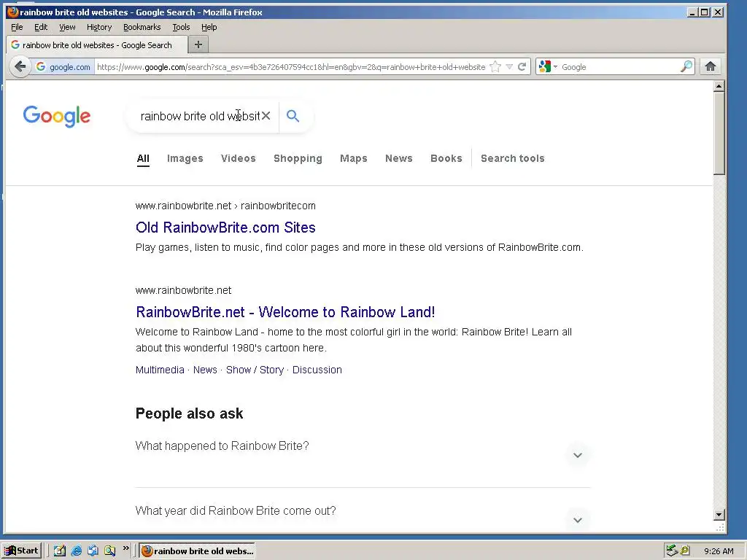Open the search engine selector dropdown
The height and width of the screenshot is (560, 747).
pyautogui.click(x=547, y=66)
